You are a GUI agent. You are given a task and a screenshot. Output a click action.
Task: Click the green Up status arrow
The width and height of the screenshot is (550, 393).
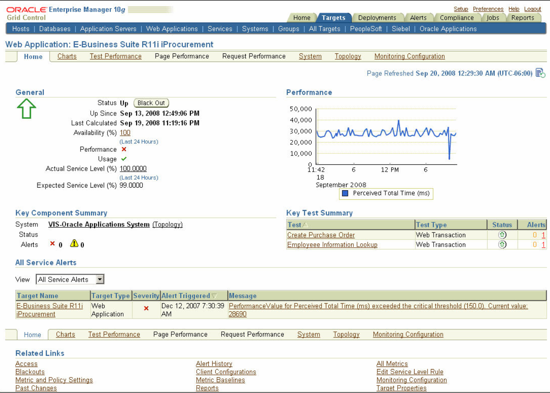26,108
